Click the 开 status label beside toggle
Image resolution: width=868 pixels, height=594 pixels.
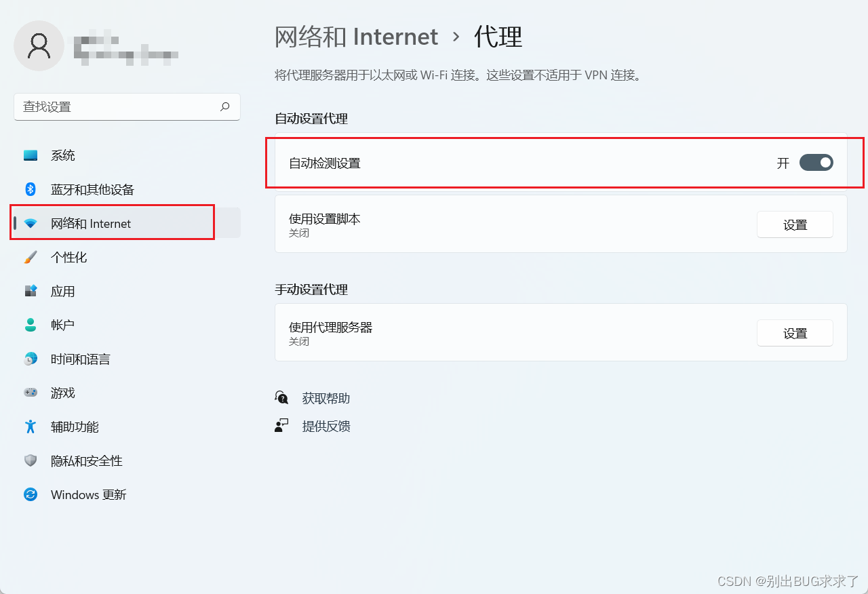click(x=783, y=163)
